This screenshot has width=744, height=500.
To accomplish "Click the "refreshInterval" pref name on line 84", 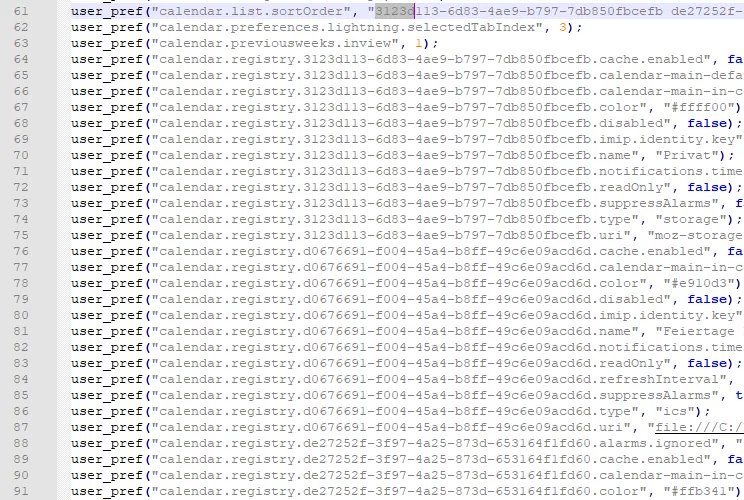I will click(x=659, y=380).
